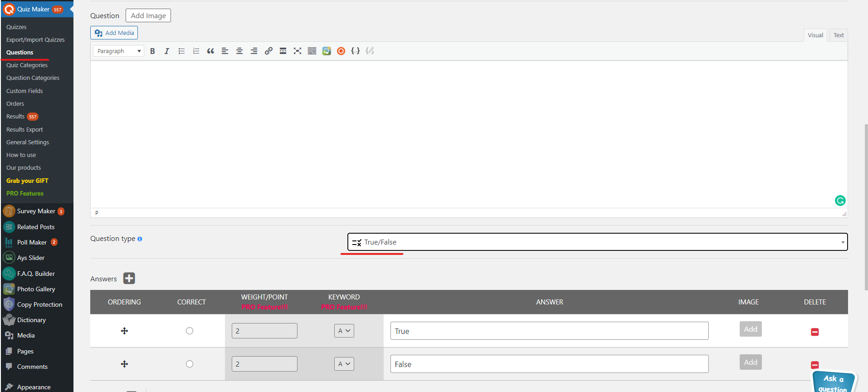Delete the True answer row
The width and height of the screenshot is (868, 392).
click(815, 332)
